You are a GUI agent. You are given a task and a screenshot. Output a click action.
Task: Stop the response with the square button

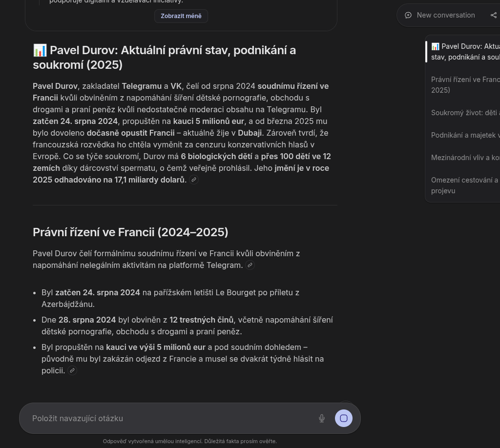(344, 418)
